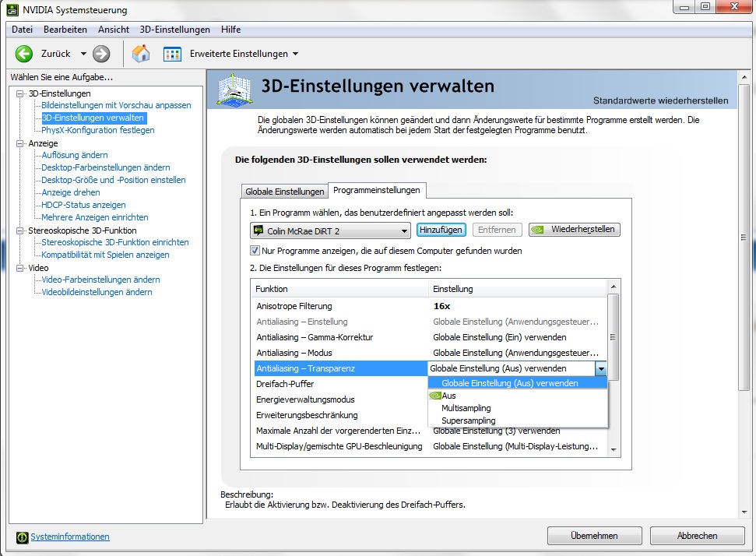The height and width of the screenshot is (556, 756).
Task: Click the Funktion column header
Action: [340, 289]
